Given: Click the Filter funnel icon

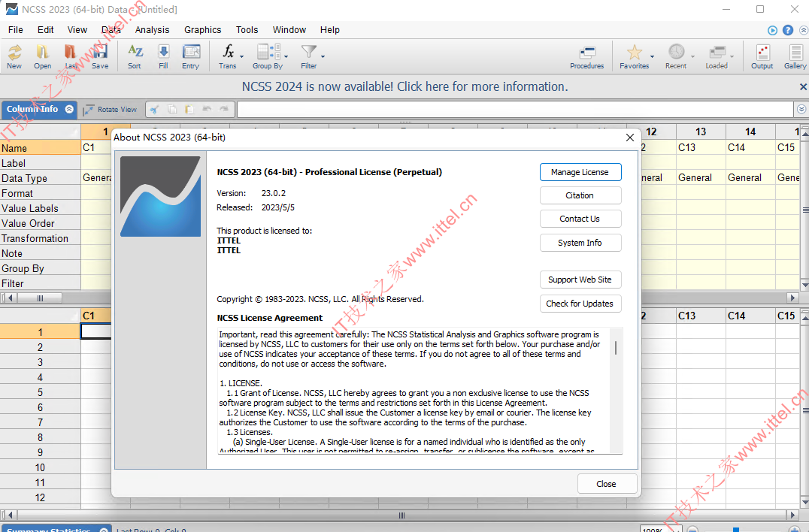Looking at the screenshot, I should 308,56.
